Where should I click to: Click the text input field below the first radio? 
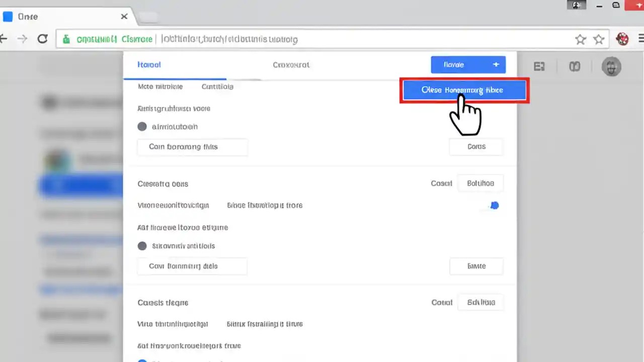coord(192,146)
